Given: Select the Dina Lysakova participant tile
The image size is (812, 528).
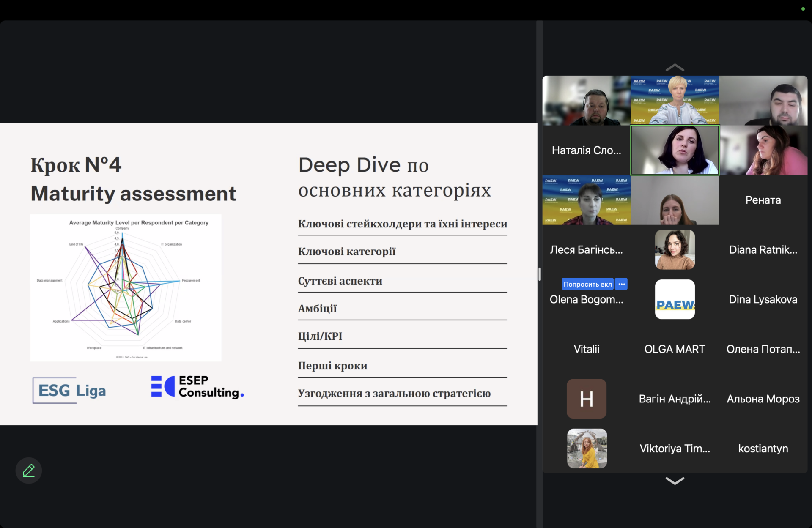Looking at the screenshot, I should tap(763, 299).
